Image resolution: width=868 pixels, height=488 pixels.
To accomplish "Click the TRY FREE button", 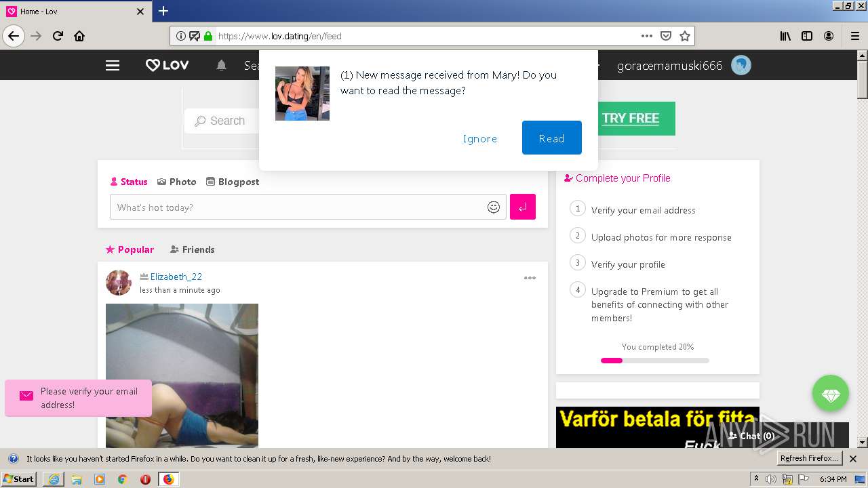I will pyautogui.click(x=631, y=119).
